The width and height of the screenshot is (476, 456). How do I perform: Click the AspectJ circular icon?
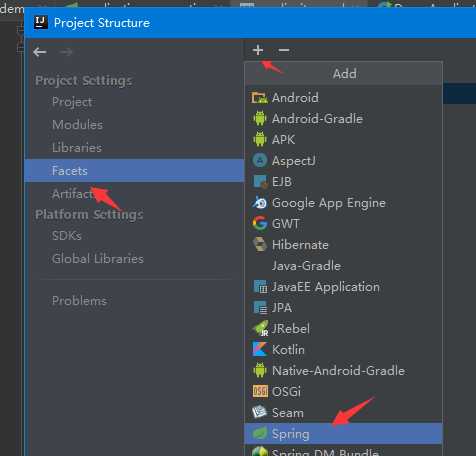click(260, 160)
